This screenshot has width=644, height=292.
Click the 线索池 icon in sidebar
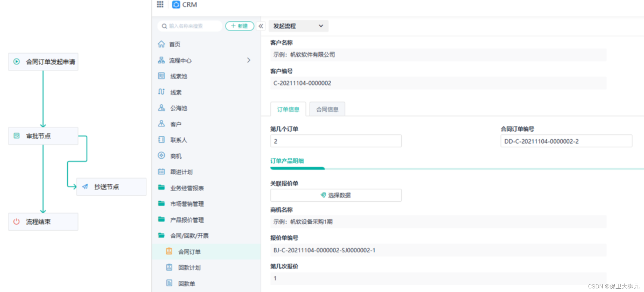point(161,76)
